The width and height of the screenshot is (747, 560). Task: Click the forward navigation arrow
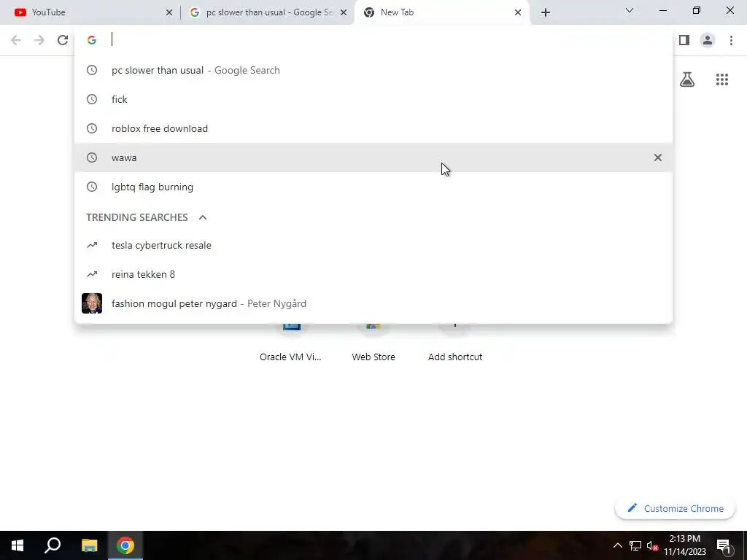click(39, 40)
